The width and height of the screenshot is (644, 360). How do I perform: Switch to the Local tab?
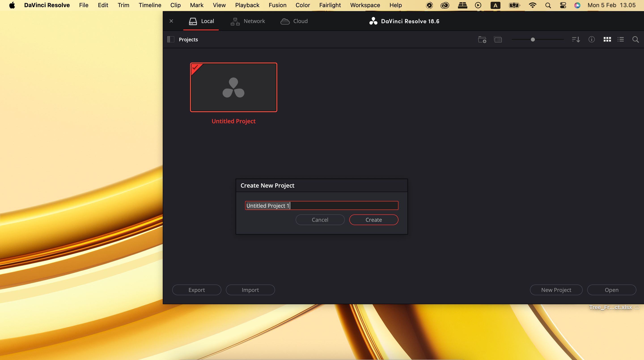click(x=201, y=21)
